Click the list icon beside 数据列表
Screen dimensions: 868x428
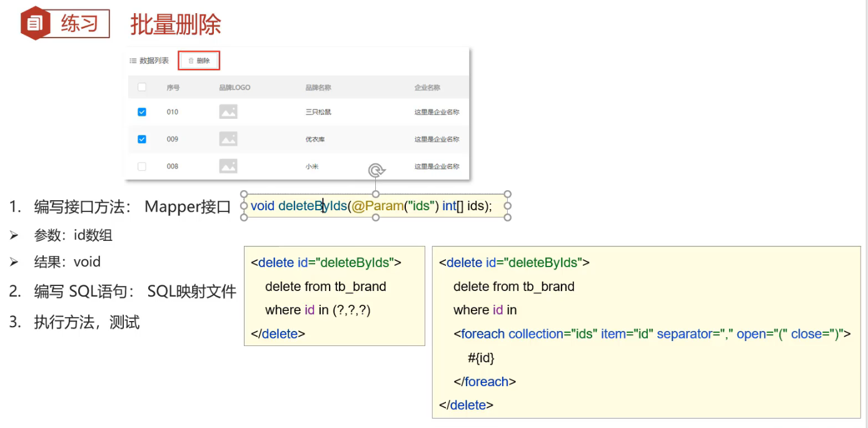pos(133,61)
